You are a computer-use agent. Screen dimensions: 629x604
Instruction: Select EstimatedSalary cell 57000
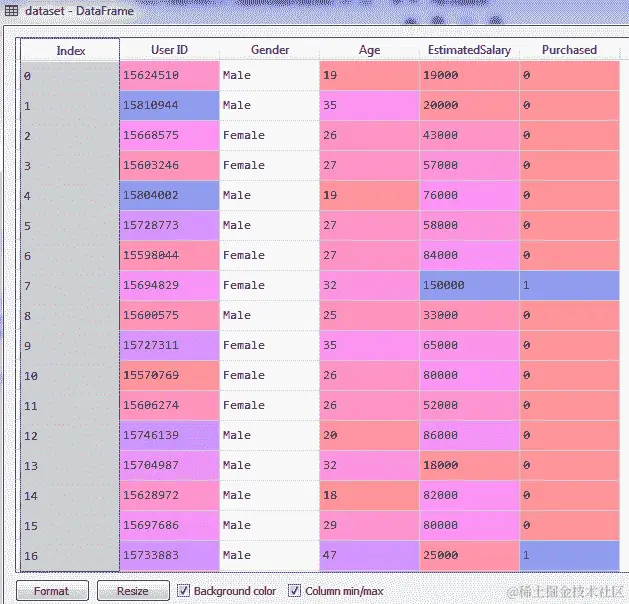[469, 166]
